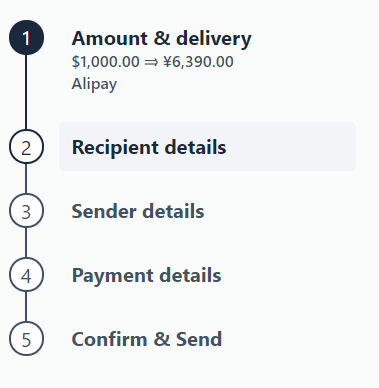
Task: Click the ¥6,390.00 converted amount
Action: (198, 62)
